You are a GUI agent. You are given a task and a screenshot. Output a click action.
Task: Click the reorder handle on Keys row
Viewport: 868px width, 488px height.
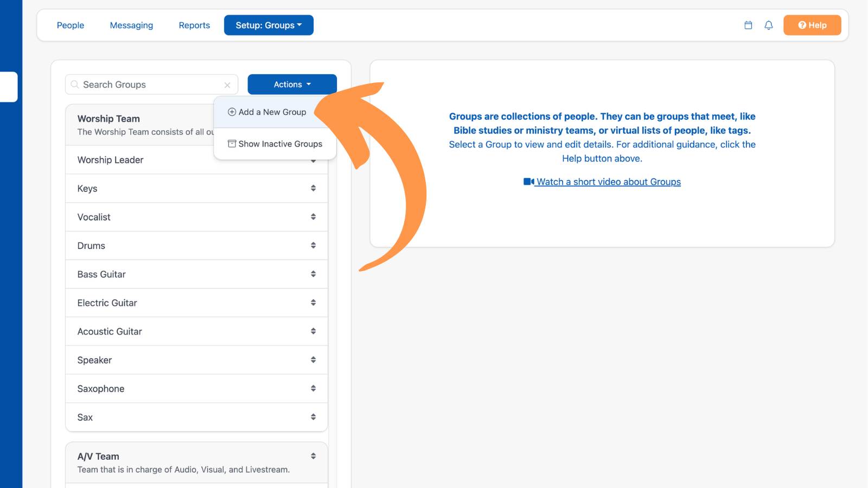point(313,188)
